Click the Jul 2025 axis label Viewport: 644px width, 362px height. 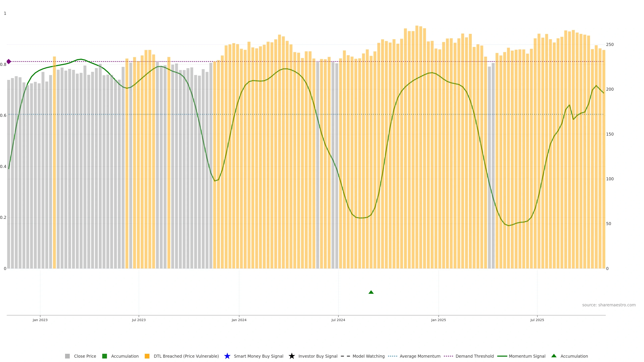click(x=537, y=320)
